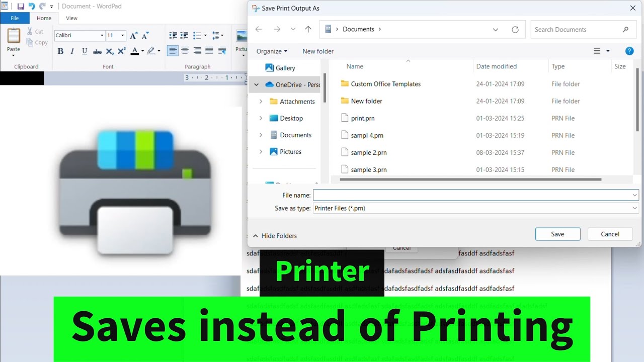Click the Paste clipboard icon in WordPad
The width and height of the screenshot is (644, 362).
14,36
